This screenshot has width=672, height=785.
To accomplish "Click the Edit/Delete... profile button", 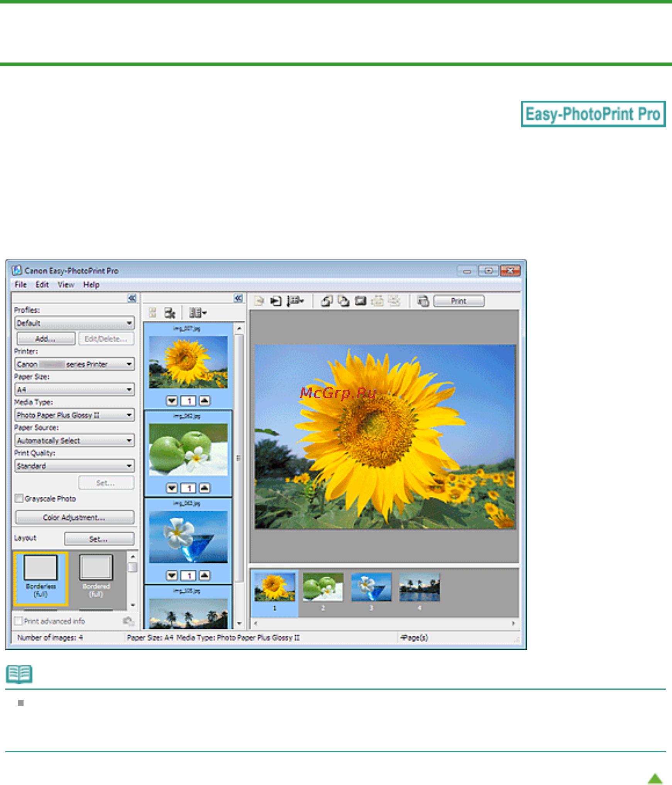I will (106, 339).
